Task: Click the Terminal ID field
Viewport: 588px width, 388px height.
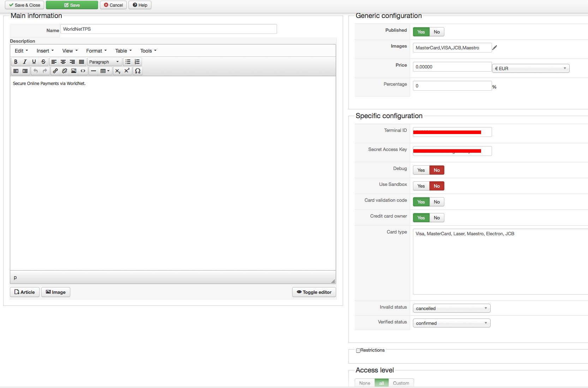Action: [452, 132]
